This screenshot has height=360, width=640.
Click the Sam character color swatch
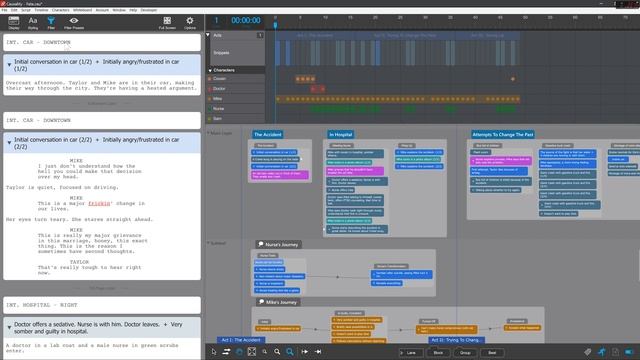tap(210, 119)
